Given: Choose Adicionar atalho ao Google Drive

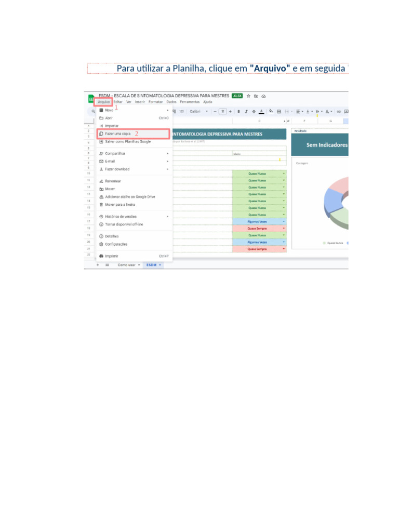Looking at the screenshot, I should pos(134,197).
